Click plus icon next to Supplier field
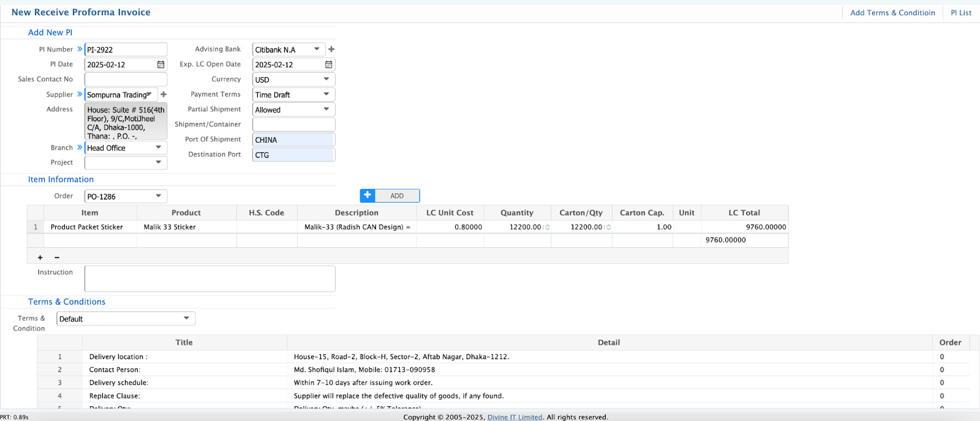The width and height of the screenshot is (980, 421). (x=164, y=95)
